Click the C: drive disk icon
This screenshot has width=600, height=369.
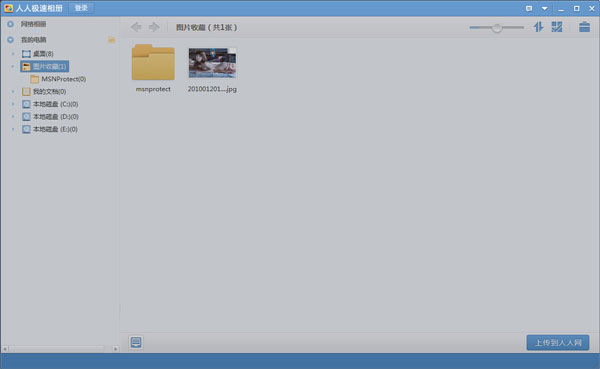click(26, 104)
